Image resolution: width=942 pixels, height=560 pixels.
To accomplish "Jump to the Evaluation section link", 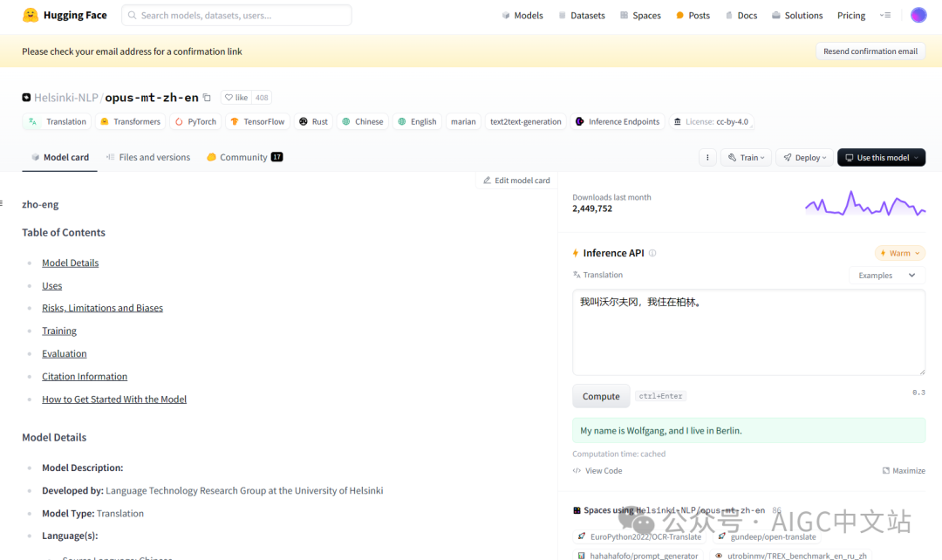I will point(65,353).
